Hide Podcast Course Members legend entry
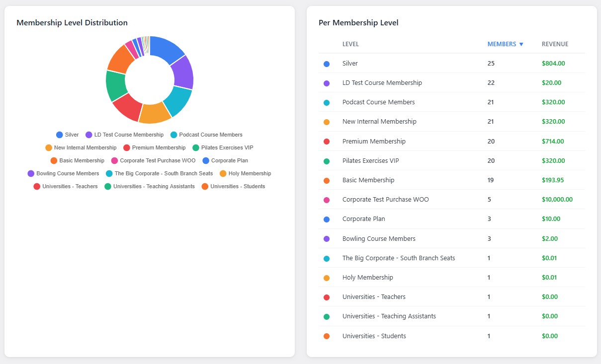The height and width of the screenshot is (364, 601). [206, 135]
